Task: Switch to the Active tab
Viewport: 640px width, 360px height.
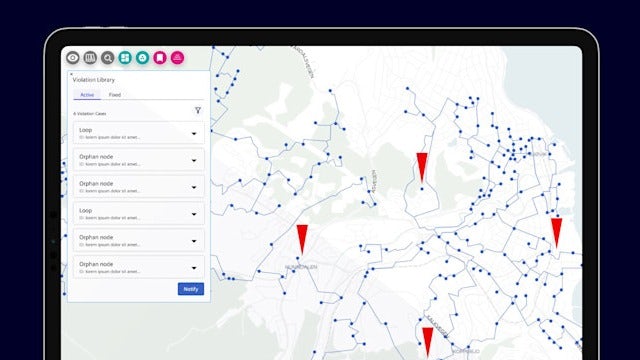Action: 87,95
